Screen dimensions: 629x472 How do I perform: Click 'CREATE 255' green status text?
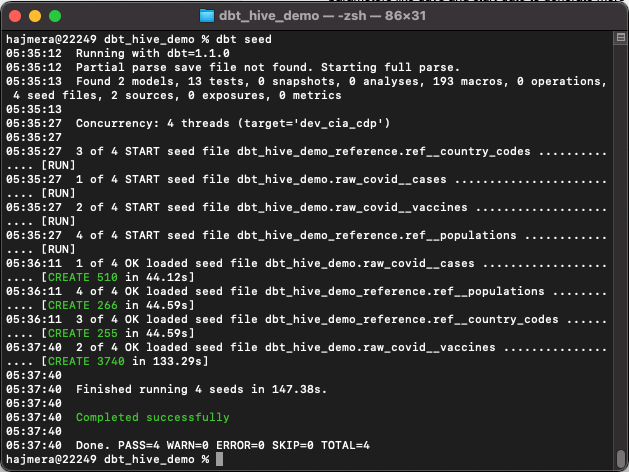pos(83,334)
